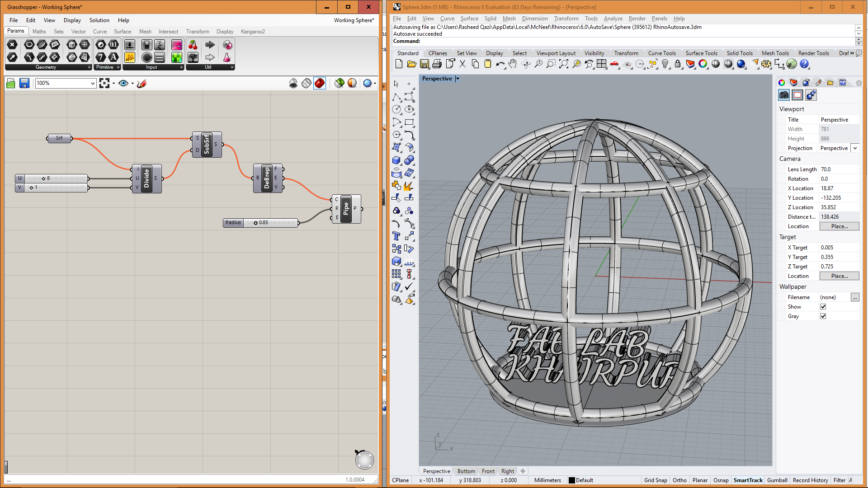The height and width of the screenshot is (488, 868).
Task: Adjust the Radius number slider
Action: tap(256, 223)
